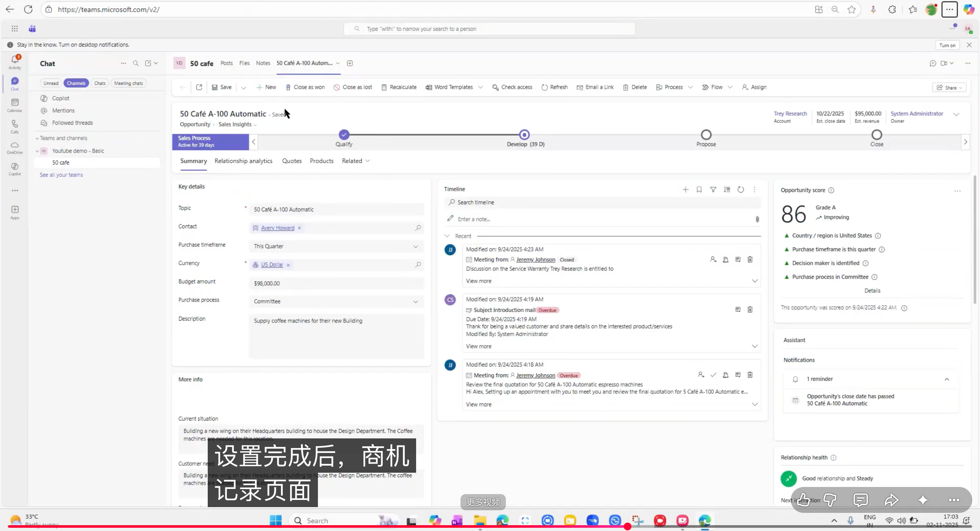Start a new chat with compose icon
The width and height of the screenshot is (980, 531).
pyautogui.click(x=148, y=63)
